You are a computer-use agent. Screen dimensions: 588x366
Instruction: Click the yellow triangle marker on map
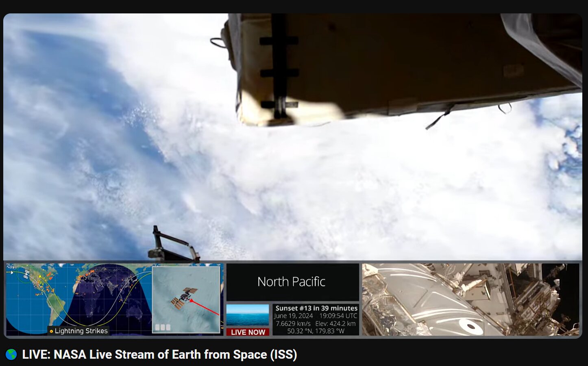40,277
